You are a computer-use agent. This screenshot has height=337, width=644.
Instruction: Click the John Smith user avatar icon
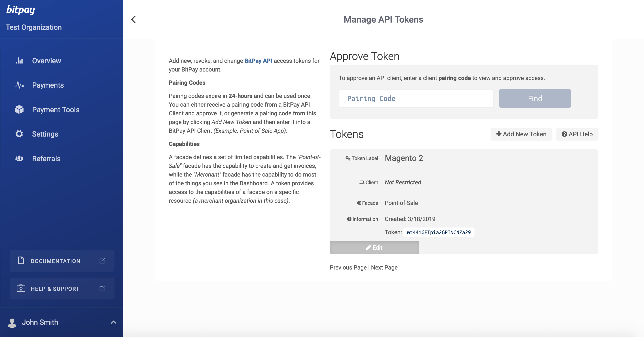click(x=12, y=322)
